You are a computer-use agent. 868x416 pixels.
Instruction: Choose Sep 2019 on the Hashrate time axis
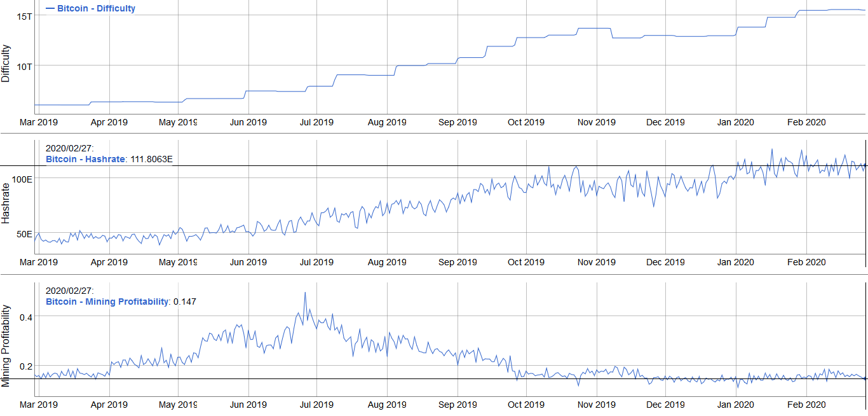pos(458,262)
